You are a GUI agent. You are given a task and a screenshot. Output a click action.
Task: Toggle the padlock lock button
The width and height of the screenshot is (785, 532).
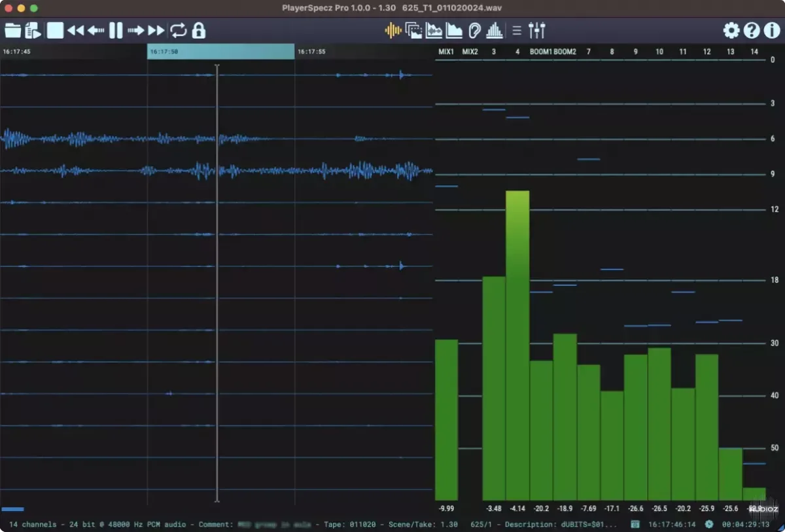(x=198, y=30)
